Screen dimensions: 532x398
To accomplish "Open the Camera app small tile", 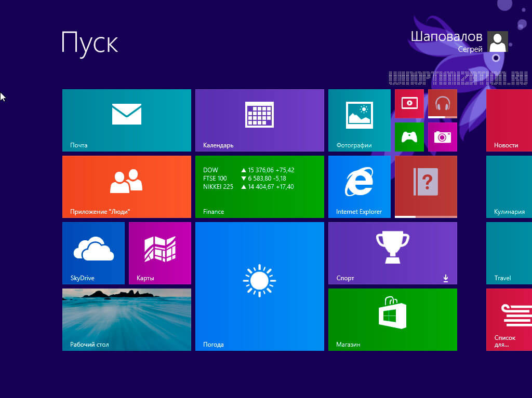I will point(442,136).
